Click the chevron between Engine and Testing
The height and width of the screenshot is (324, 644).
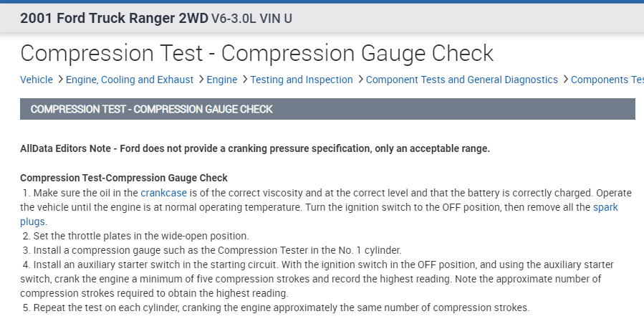tap(244, 80)
